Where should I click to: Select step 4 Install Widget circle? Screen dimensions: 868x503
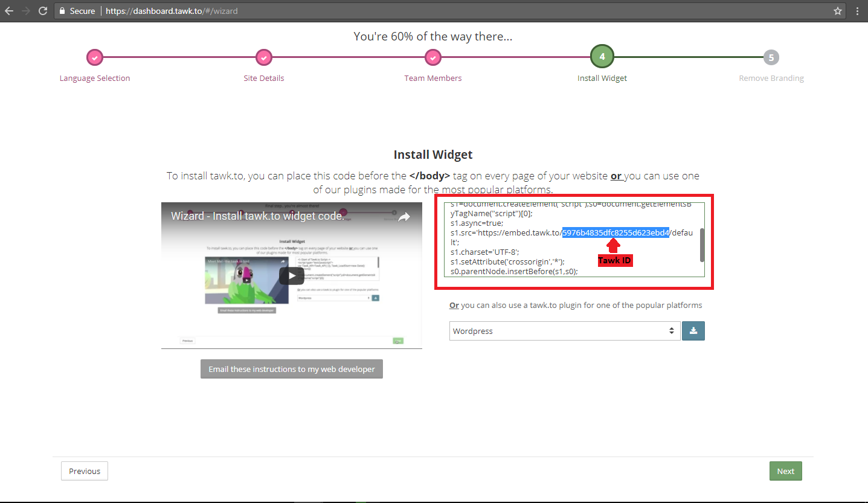pyautogui.click(x=602, y=57)
